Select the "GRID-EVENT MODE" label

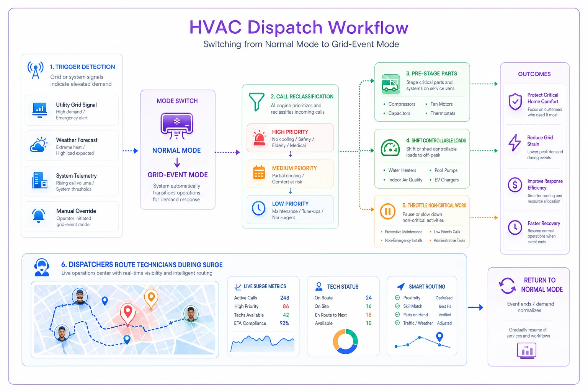178,175
